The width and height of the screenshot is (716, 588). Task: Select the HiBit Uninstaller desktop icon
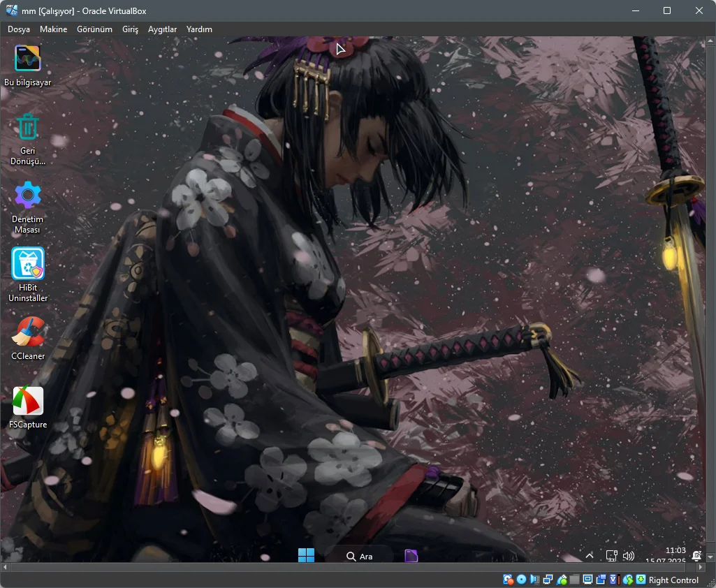[27, 275]
